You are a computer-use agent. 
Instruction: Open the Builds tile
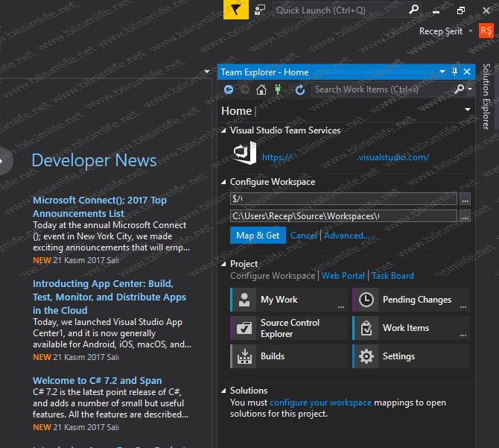[x=289, y=356]
